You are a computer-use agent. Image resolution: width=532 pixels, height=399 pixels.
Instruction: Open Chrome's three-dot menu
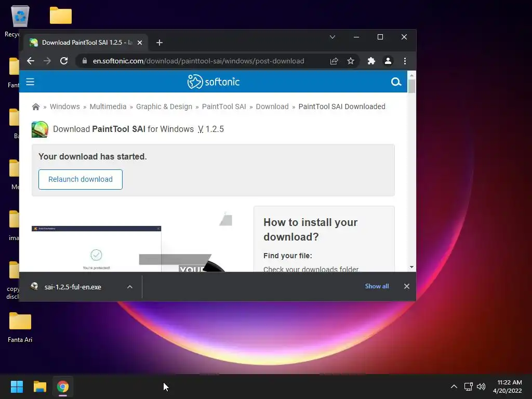405,61
